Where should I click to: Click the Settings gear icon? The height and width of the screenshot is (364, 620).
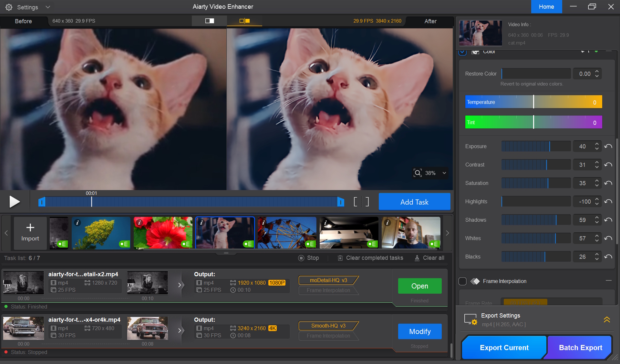tap(9, 7)
